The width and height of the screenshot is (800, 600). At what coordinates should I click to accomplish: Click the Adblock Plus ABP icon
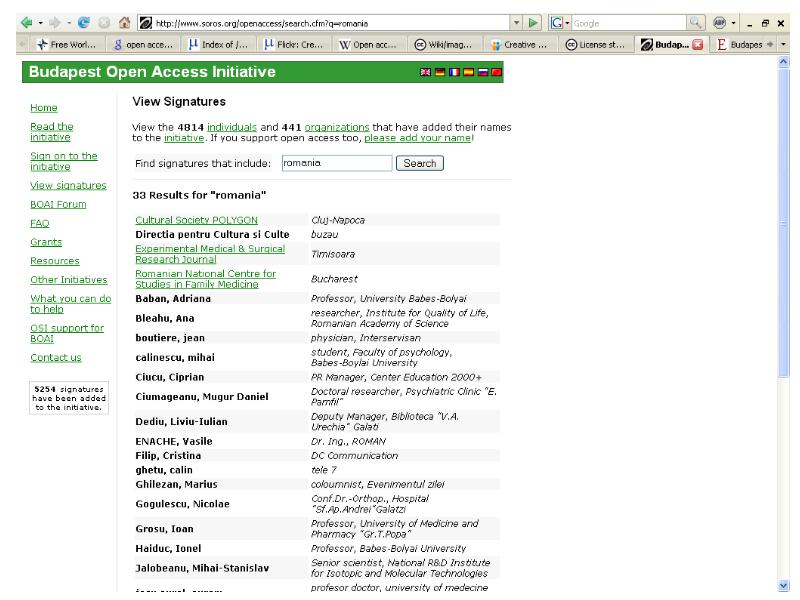pyautogui.click(x=719, y=23)
